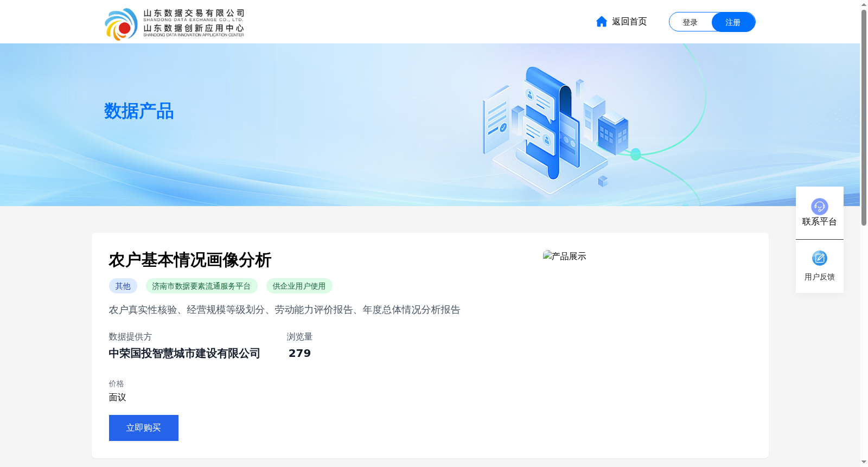The height and width of the screenshot is (467, 868).
Task: Click the product title 农户基本情况画像分析
Action: pos(190,260)
